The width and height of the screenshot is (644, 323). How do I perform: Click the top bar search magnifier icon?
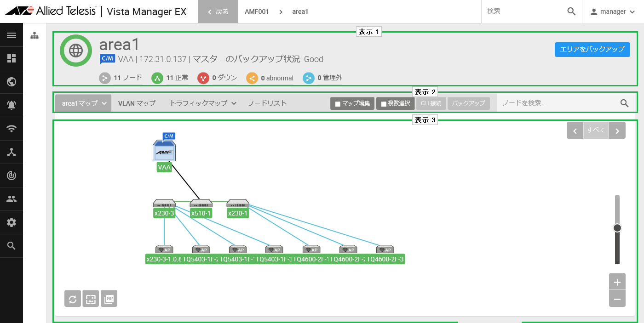pos(571,11)
